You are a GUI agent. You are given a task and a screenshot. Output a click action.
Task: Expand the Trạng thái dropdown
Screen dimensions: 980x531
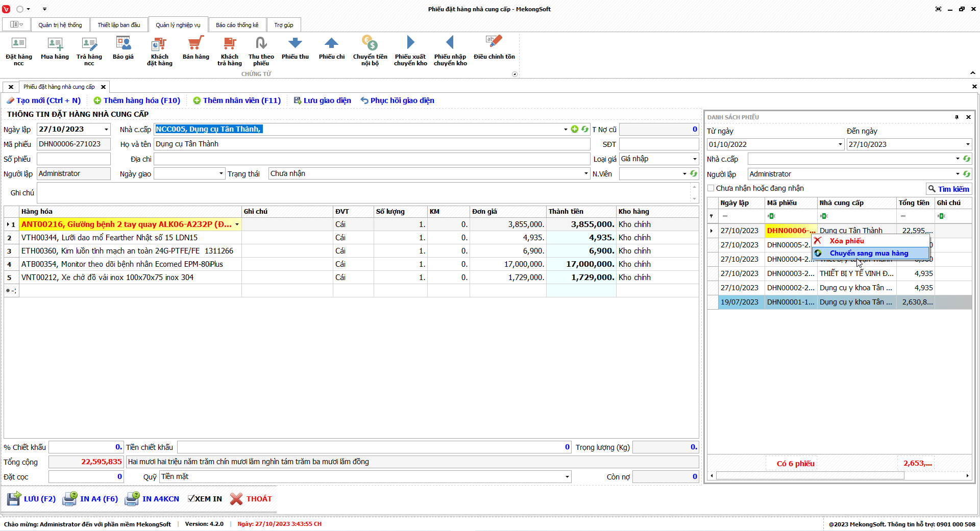586,174
